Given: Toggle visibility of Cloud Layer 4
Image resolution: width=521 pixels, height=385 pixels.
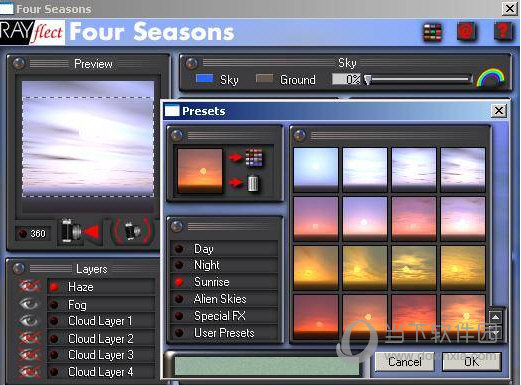Looking at the screenshot, I should (x=30, y=371).
